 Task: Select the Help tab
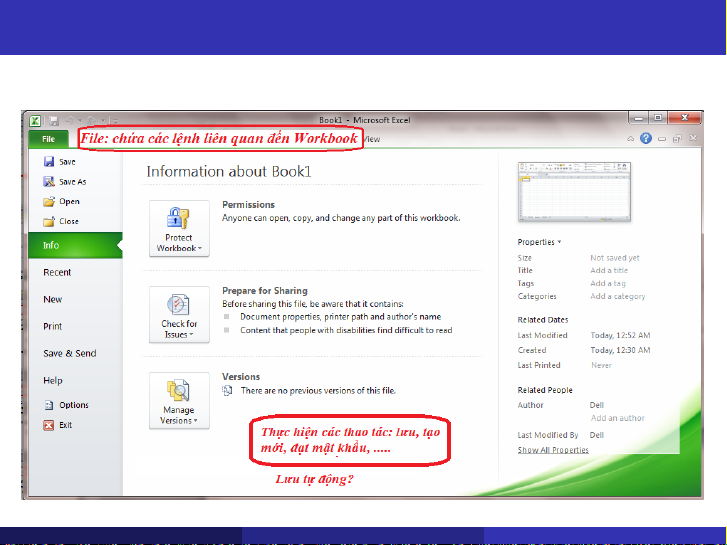[x=52, y=380]
